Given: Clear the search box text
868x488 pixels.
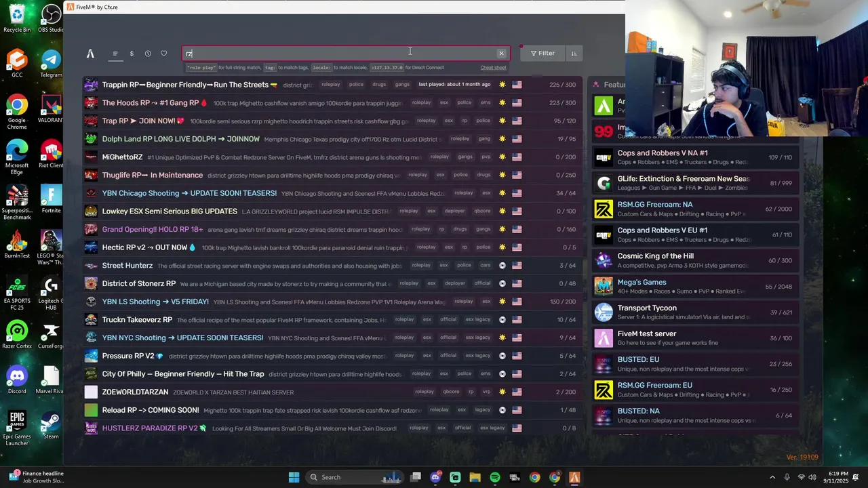Looking at the screenshot, I should [x=501, y=54].
